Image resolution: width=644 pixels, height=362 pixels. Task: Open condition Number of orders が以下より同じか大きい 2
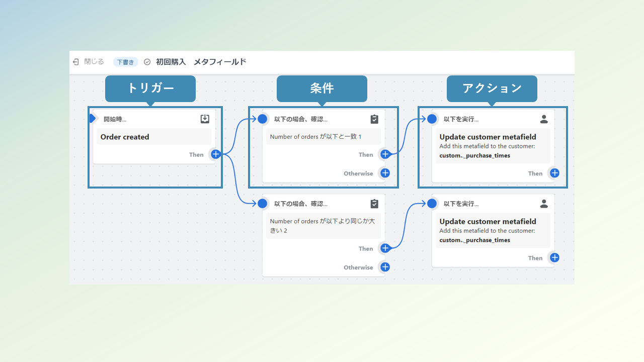pyautogui.click(x=324, y=226)
